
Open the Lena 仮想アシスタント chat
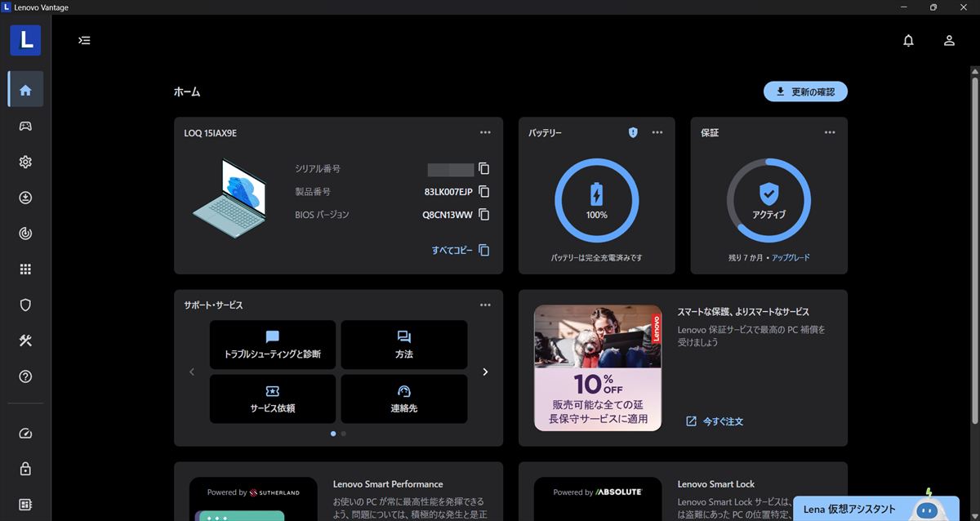point(876,508)
